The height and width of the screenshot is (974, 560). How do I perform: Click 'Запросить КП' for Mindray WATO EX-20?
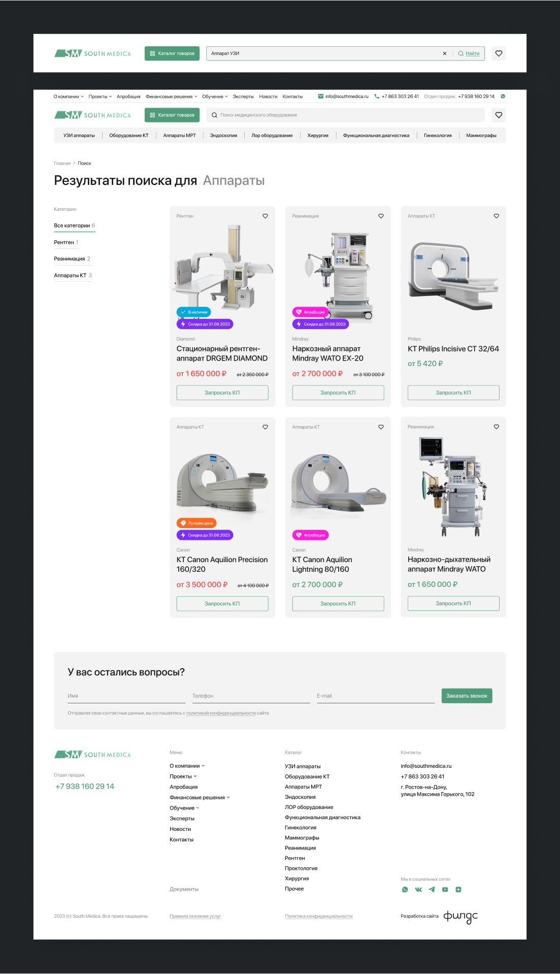tap(338, 393)
